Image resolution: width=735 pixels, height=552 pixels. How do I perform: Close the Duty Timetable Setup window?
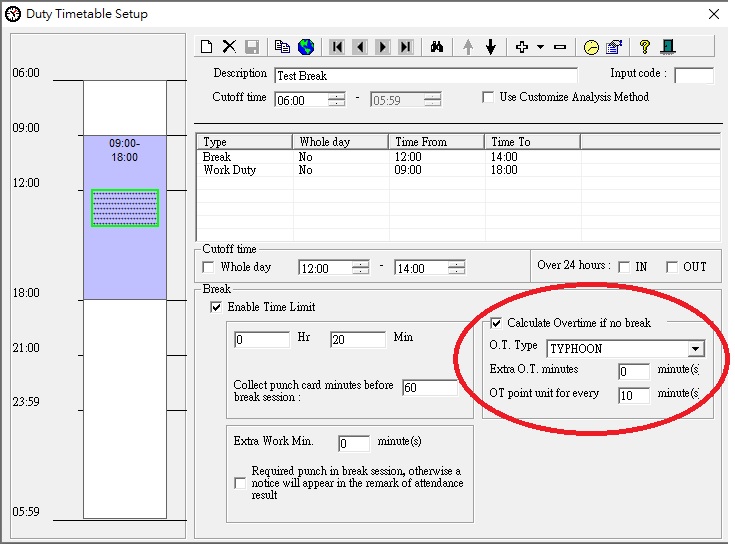pos(713,14)
